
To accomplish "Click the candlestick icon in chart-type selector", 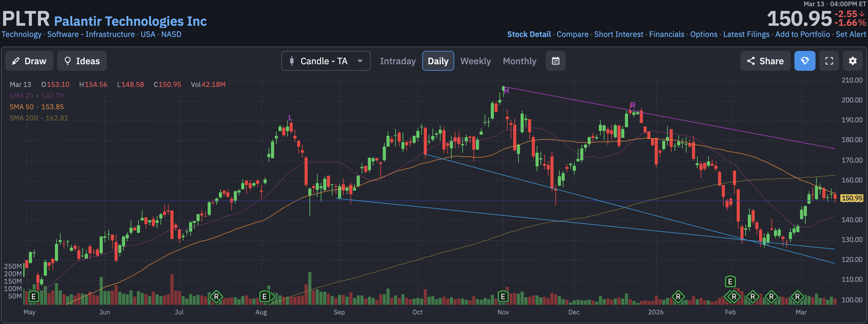I will point(292,61).
